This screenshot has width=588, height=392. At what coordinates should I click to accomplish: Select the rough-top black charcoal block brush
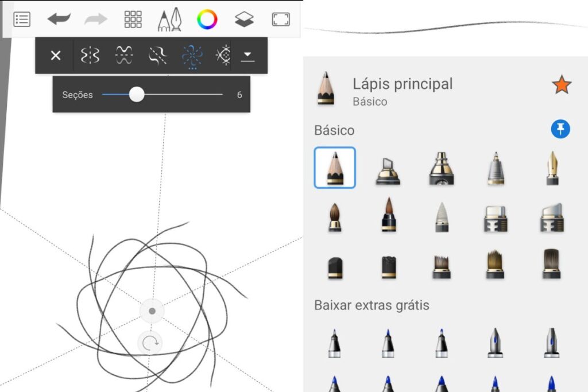coord(389,267)
